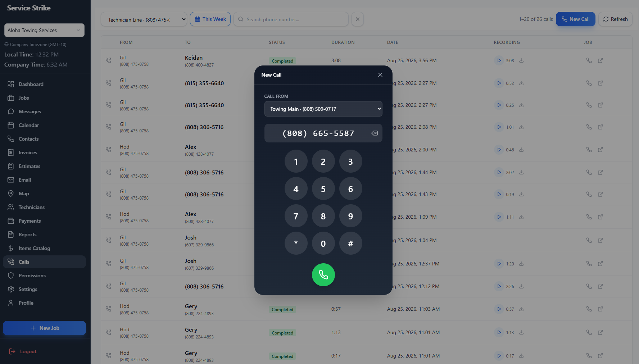The height and width of the screenshot is (364, 639).
Task: Open Invoices in the sidebar
Action: coord(44,153)
